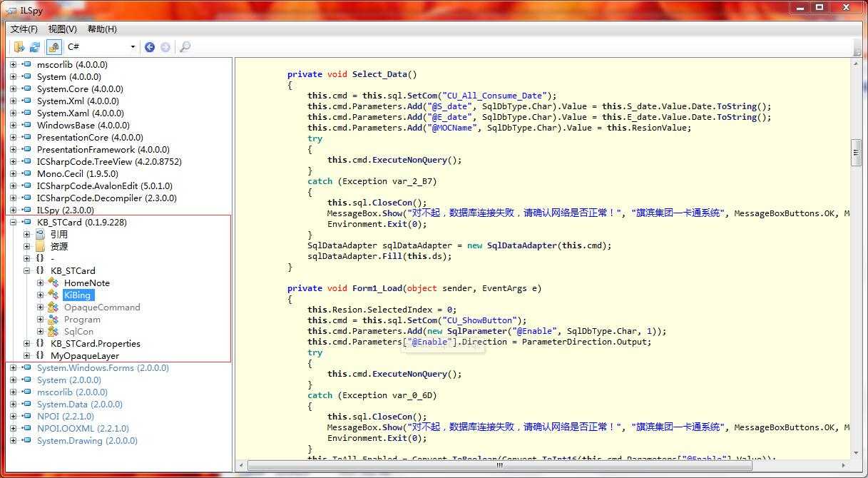Screen dimensions: 868x478
Task: Click the ILSpy (2.3.0.0) assembly icon
Action: tap(26, 210)
